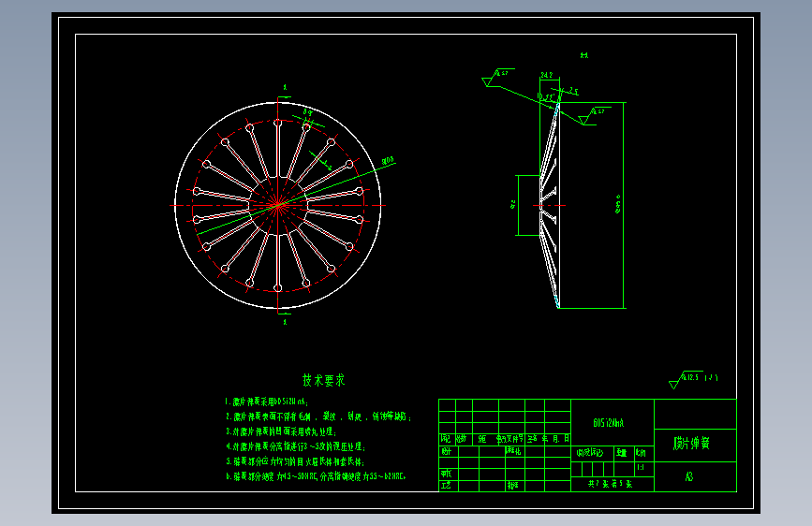This screenshot has width=812, height=526.
Task: Click technical requirement line 6 with HRC values
Action: (x=316, y=476)
